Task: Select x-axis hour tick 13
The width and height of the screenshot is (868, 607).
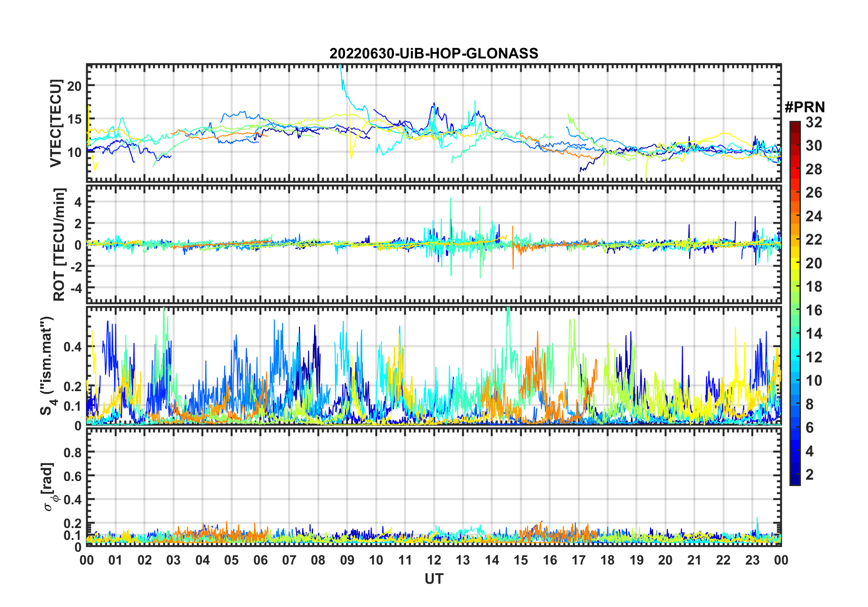Action: 463,560
